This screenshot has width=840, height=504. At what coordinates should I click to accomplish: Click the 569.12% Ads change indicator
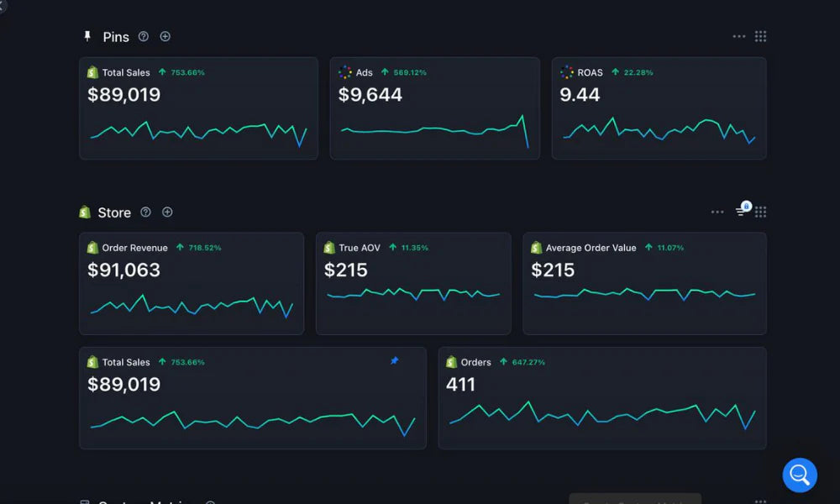(404, 72)
